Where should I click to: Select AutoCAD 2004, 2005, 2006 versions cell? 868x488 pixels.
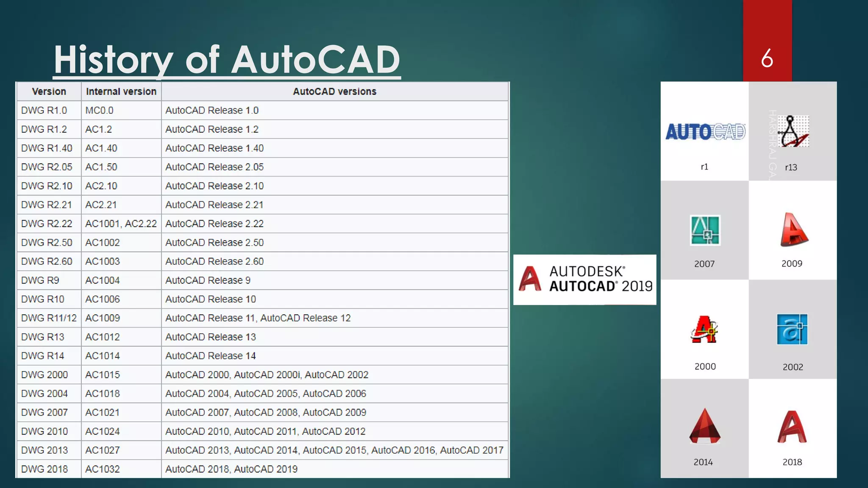pyautogui.click(x=335, y=394)
